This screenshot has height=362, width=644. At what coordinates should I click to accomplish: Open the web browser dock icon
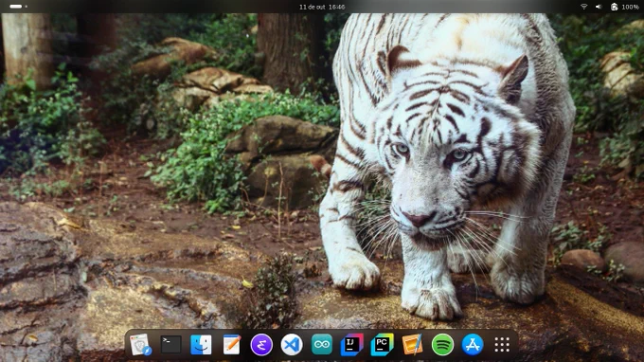(140, 344)
